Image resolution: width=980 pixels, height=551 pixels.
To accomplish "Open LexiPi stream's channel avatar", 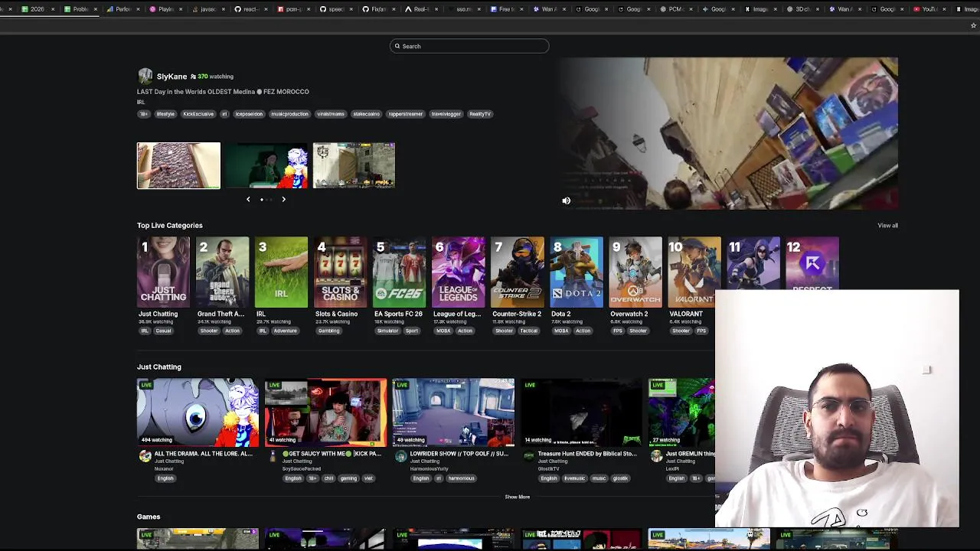I will click(656, 456).
